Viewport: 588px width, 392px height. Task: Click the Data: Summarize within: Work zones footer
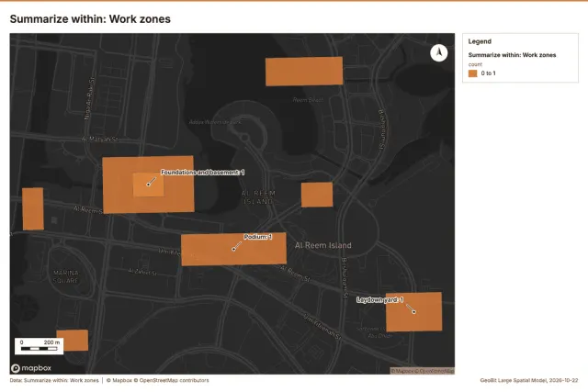(x=54, y=380)
